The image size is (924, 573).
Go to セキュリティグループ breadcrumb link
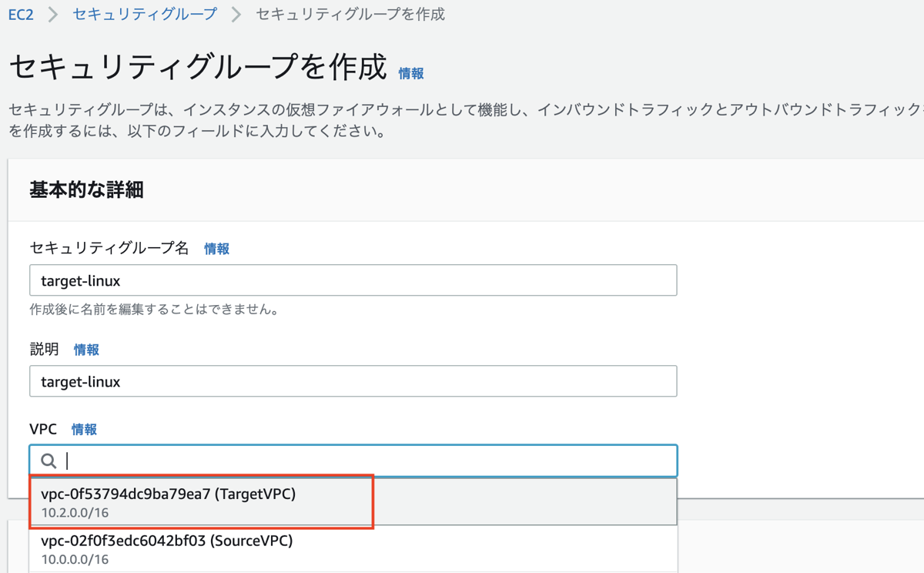click(145, 15)
